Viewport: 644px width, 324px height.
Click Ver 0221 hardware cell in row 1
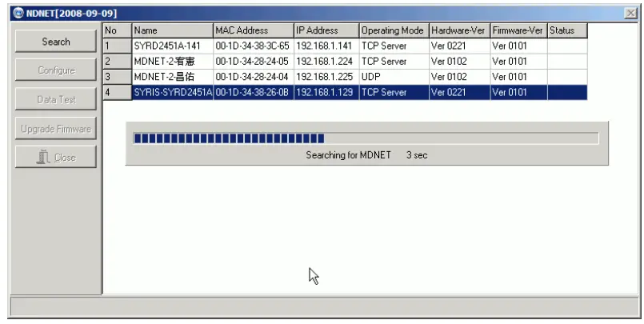[x=459, y=46]
